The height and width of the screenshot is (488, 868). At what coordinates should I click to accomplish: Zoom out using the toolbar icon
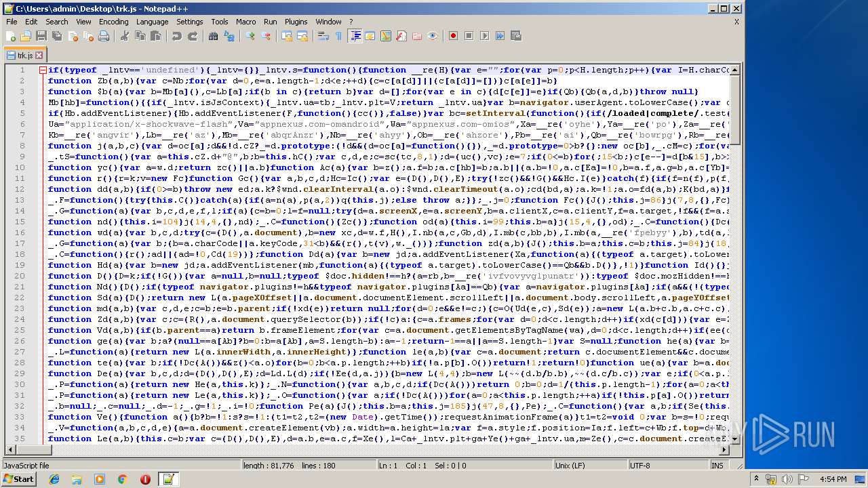click(266, 36)
